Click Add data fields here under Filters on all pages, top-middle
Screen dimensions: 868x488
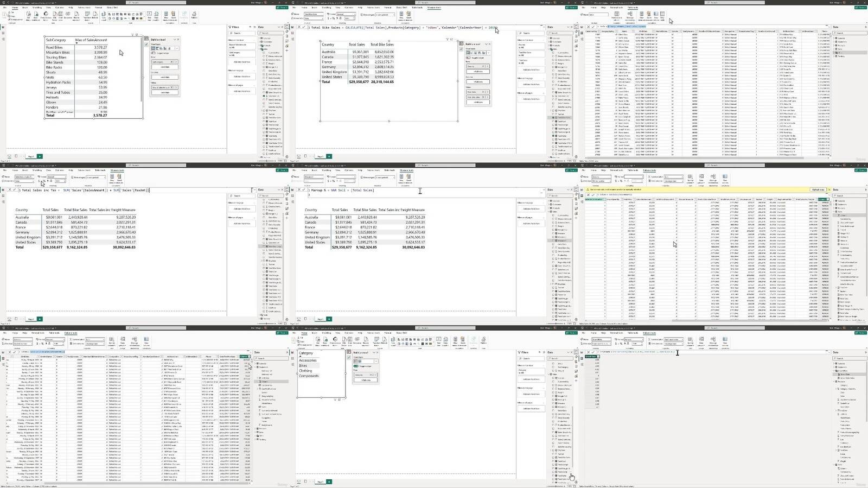click(531, 99)
